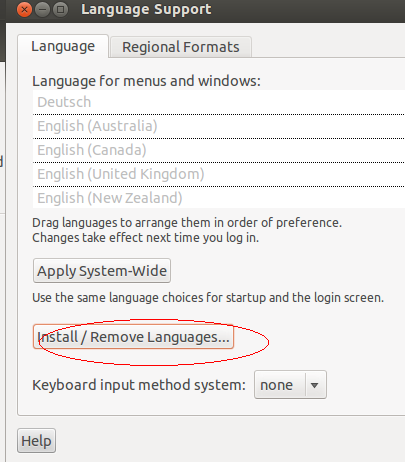Click the Help button
The height and width of the screenshot is (462, 405).
[x=36, y=441]
